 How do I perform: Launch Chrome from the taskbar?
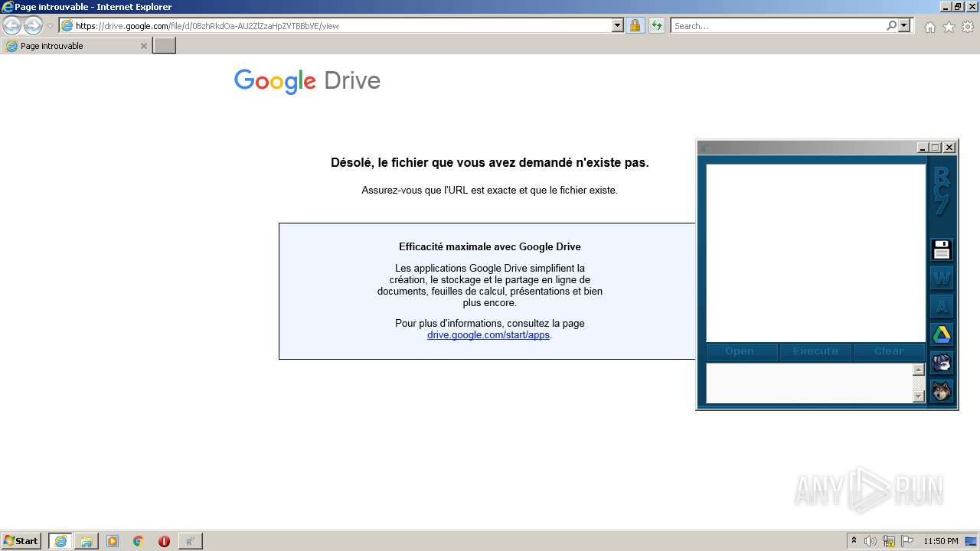coord(138,541)
